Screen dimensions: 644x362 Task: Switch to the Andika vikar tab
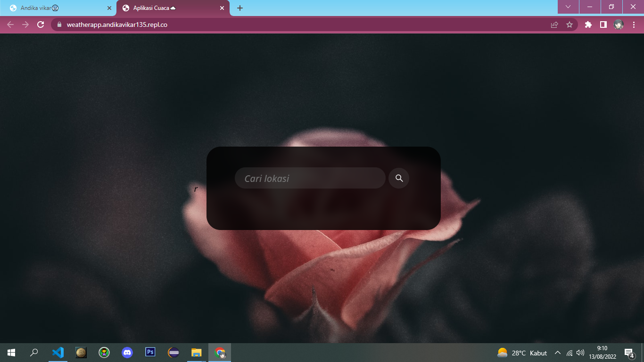57,8
